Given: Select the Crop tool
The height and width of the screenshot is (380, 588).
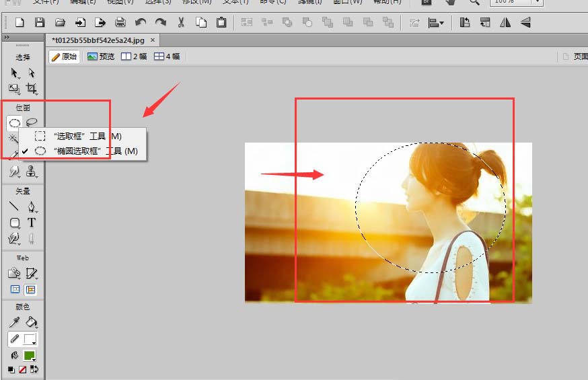Looking at the screenshot, I should point(32,89).
